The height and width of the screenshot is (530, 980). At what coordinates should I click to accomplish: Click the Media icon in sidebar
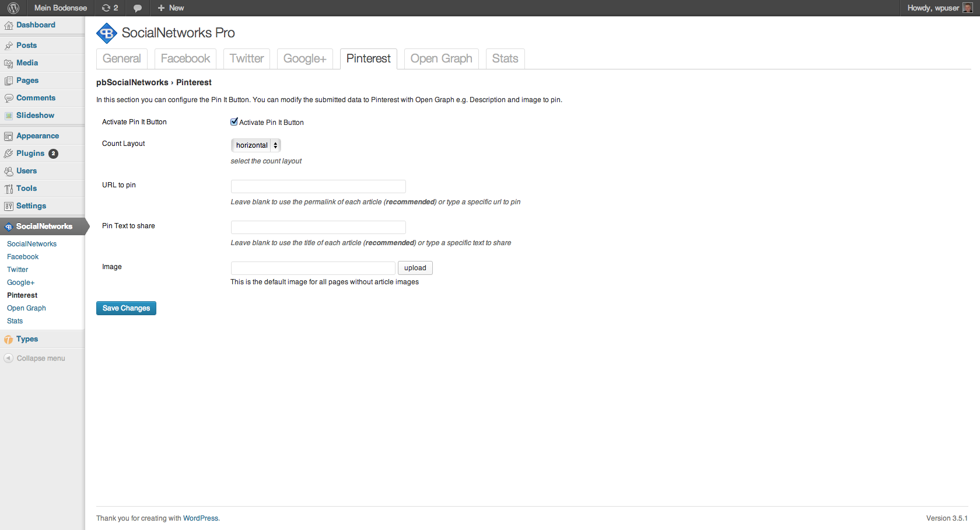click(x=9, y=63)
